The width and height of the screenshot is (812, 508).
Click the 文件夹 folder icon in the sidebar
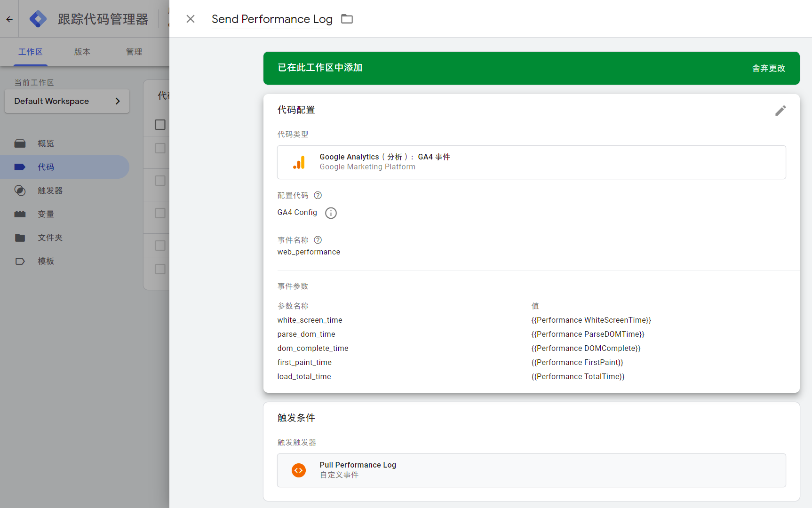(20, 238)
